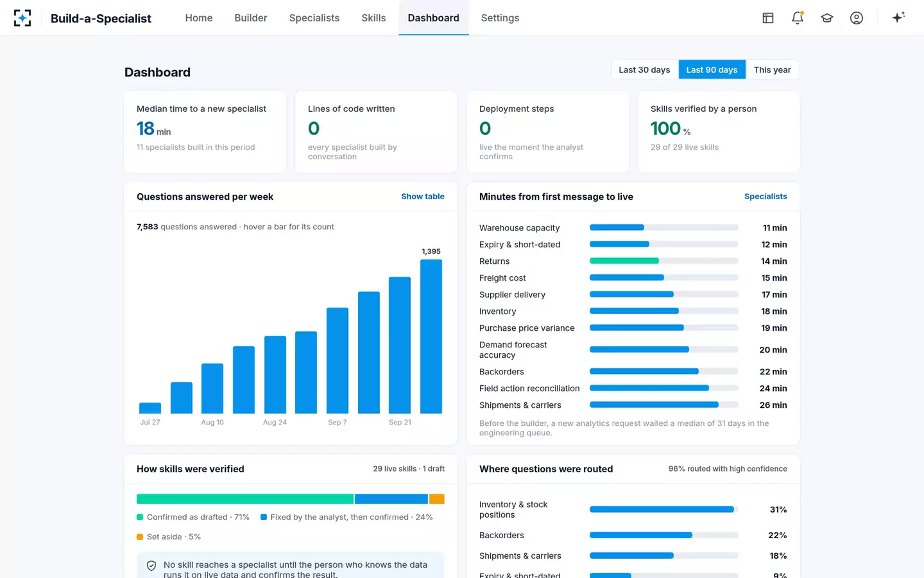Switch to the Specialists tab in navigation
924x578 pixels.
pyautogui.click(x=314, y=18)
